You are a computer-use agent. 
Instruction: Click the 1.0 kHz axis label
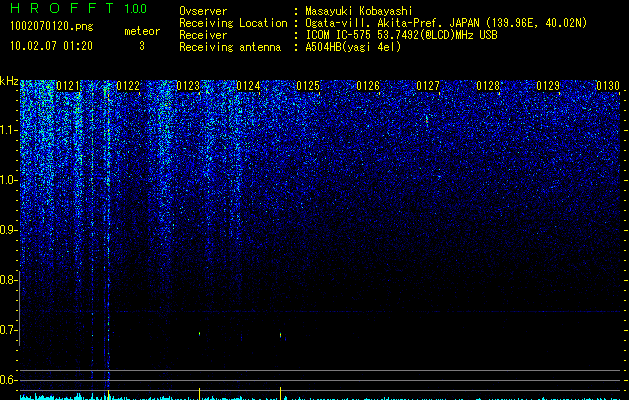point(8,180)
